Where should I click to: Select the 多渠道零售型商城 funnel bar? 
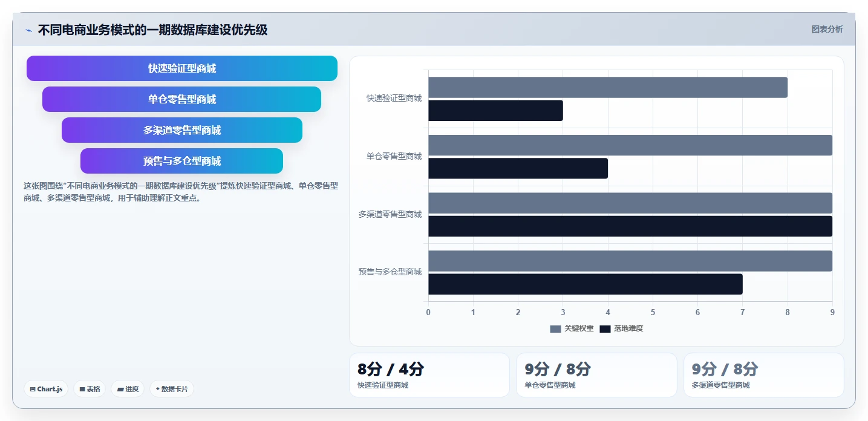tap(182, 130)
